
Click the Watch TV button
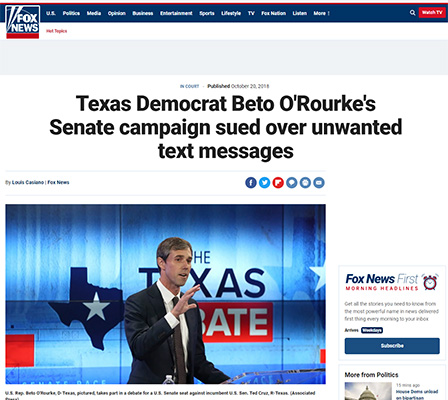point(432,13)
